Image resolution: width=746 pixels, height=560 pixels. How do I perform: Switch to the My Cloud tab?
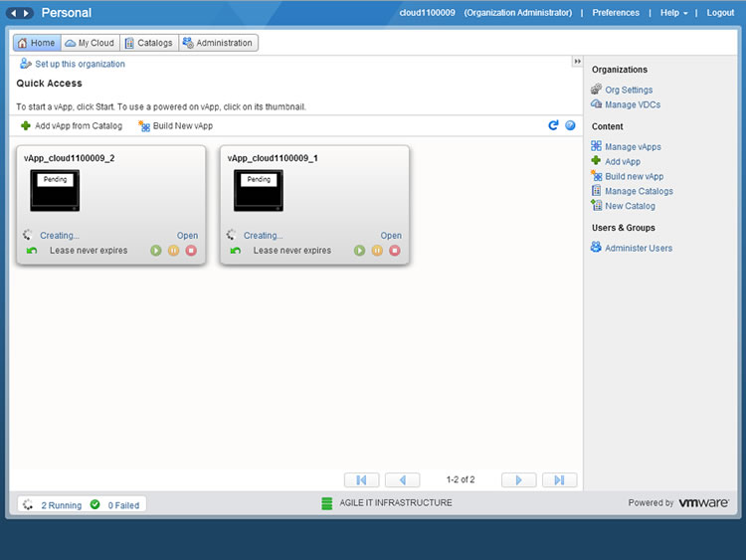click(91, 43)
